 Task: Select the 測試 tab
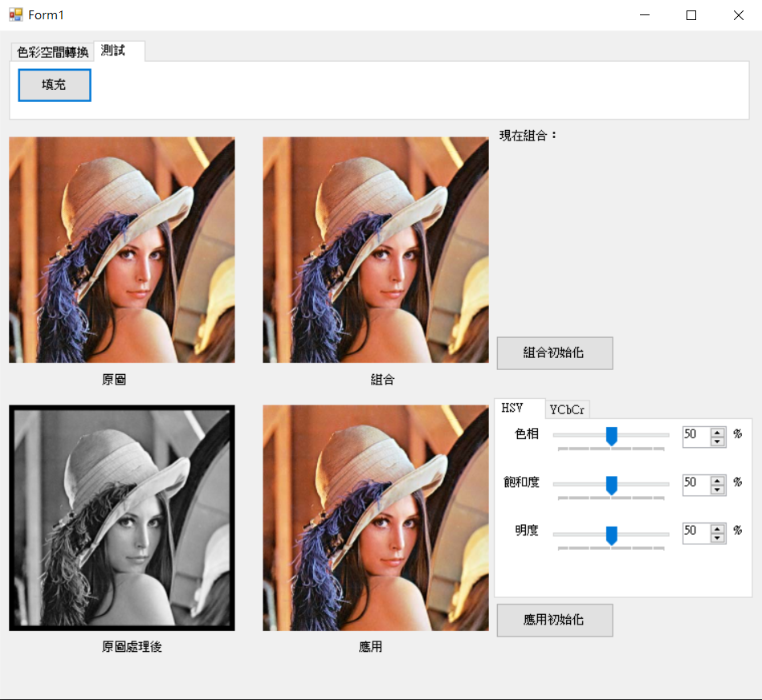pyautogui.click(x=119, y=51)
